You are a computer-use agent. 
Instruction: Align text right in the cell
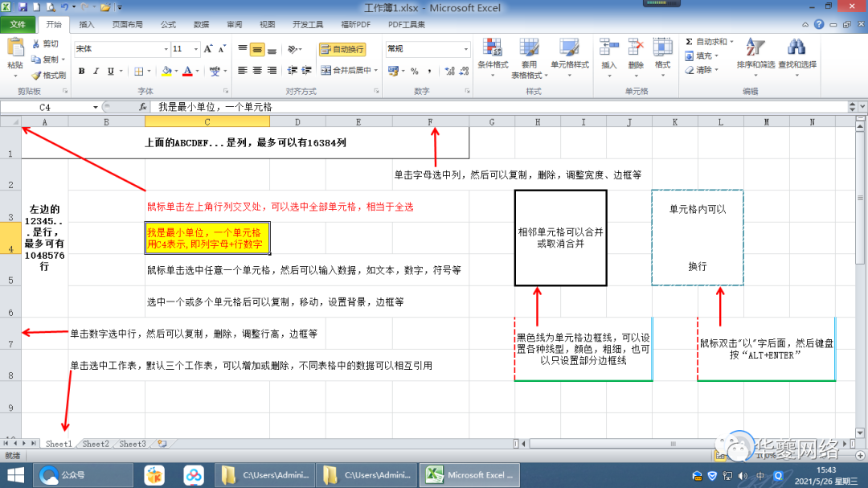(x=272, y=71)
